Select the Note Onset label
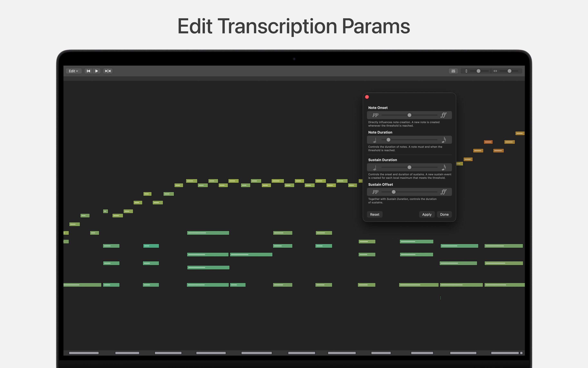Viewport: 588px width, 368px height. 378,108
